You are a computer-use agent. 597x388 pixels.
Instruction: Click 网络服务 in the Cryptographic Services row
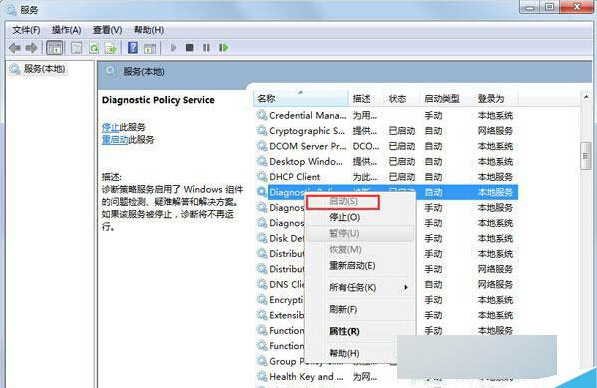pyautogui.click(x=495, y=131)
